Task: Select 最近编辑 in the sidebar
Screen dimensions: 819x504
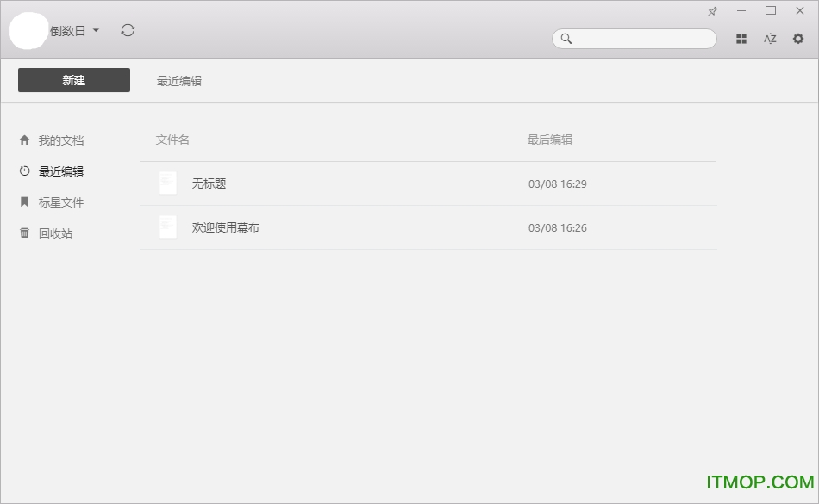Action: tap(60, 171)
